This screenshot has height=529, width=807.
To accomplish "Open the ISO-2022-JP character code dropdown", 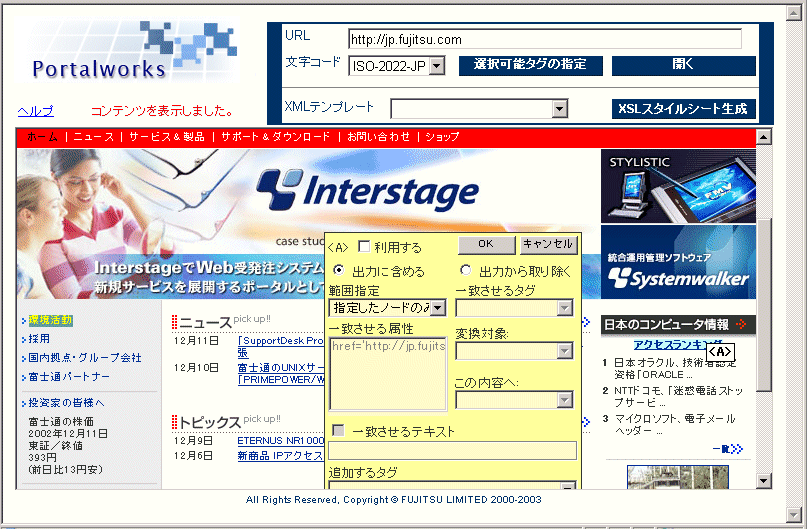I will coord(437,66).
